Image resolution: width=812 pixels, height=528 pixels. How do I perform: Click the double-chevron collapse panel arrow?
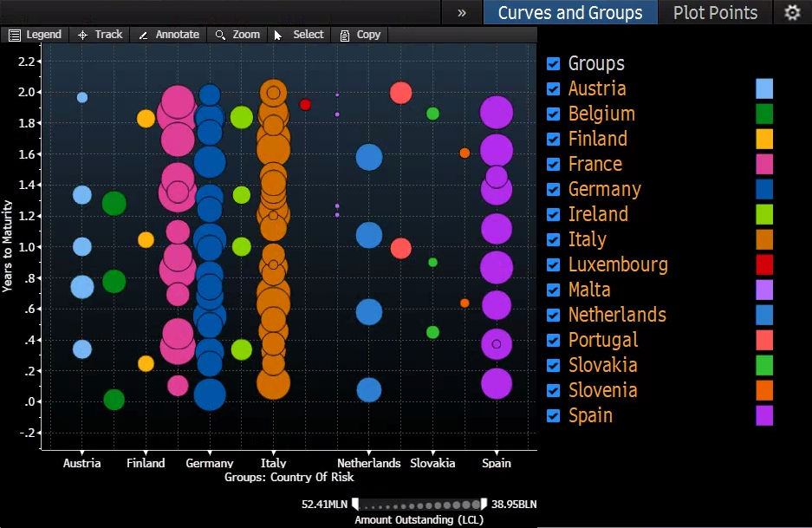pos(462,12)
